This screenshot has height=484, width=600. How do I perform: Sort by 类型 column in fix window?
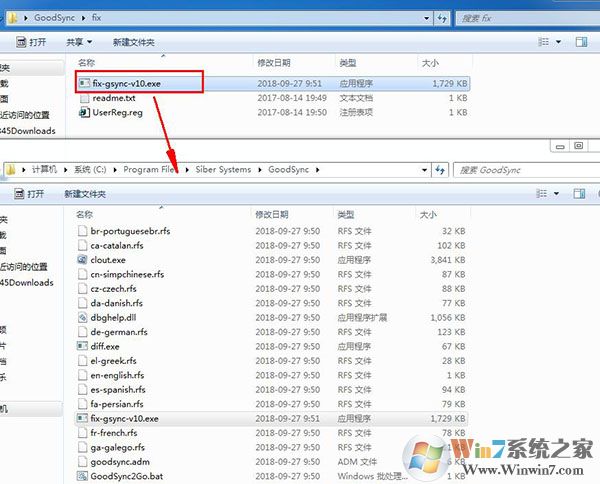pos(348,62)
